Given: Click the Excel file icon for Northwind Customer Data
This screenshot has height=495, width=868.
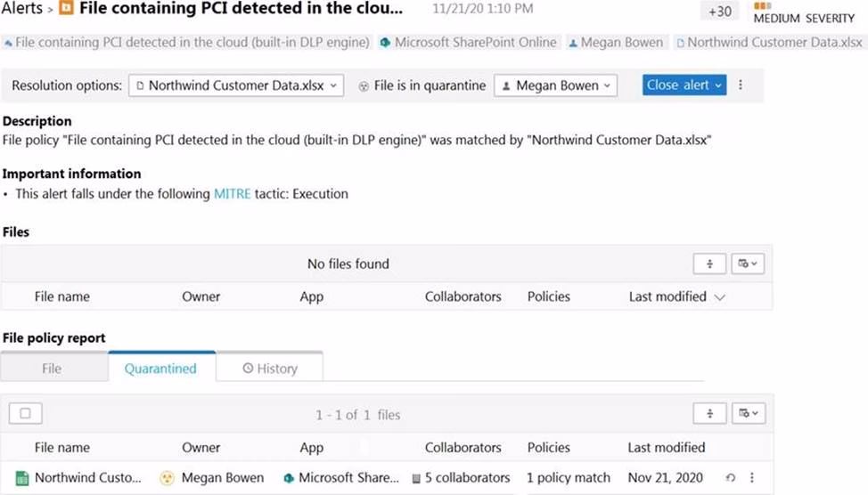Looking at the screenshot, I should pos(21,478).
